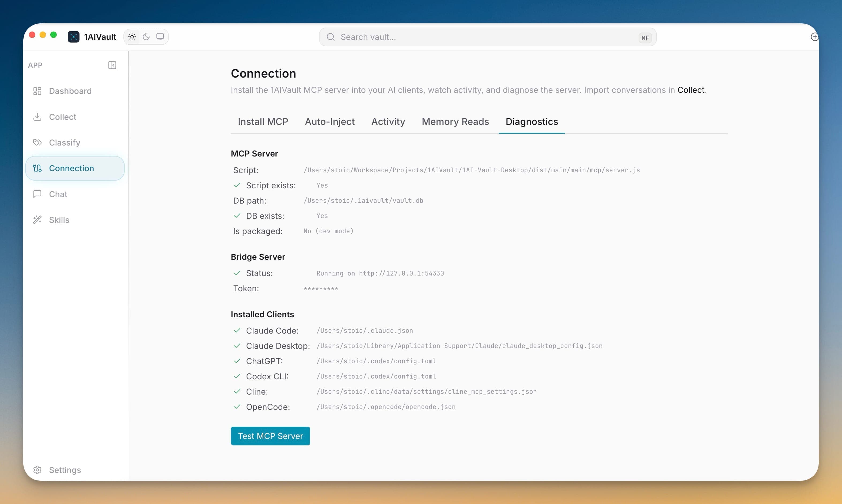The image size is (842, 504).
Task: Click the checkmark beside OpenCode
Action: point(237,407)
